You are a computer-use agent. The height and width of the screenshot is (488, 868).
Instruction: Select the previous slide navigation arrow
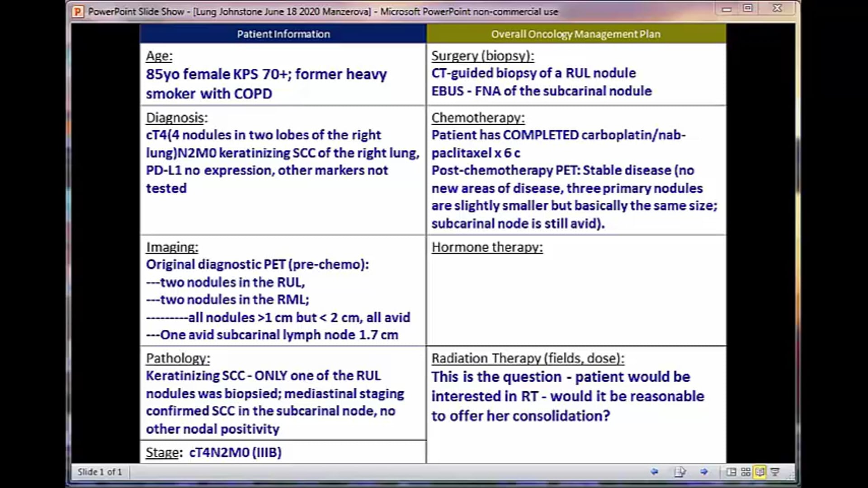pos(655,471)
